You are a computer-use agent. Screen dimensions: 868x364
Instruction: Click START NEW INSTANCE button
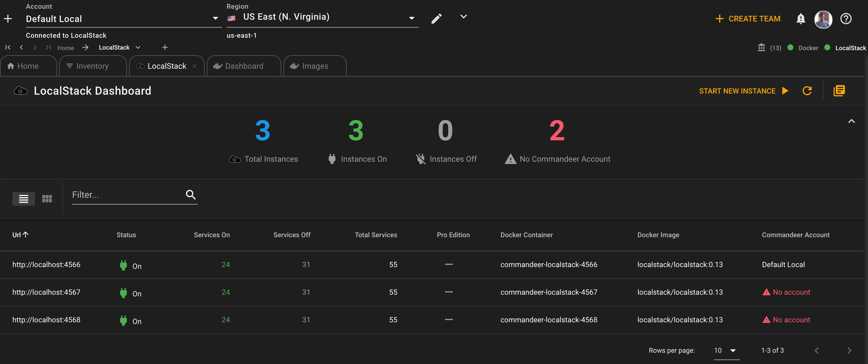click(x=744, y=91)
